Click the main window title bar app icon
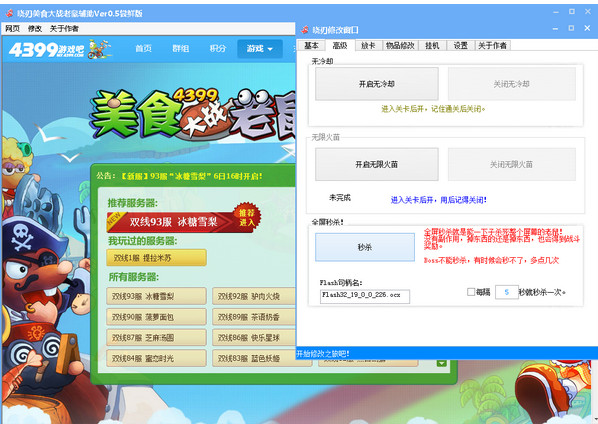The width and height of the screenshot is (598, 424). (x=10, y=13)
